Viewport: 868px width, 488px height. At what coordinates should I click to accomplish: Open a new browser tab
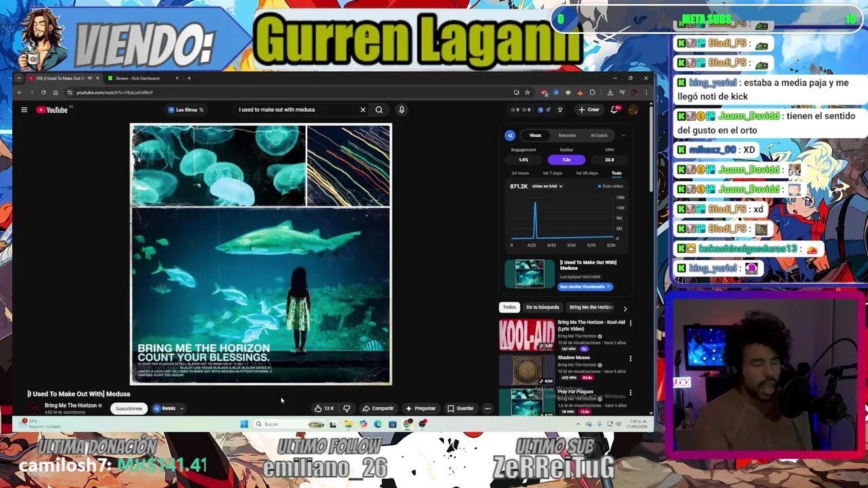click(189, 78)
